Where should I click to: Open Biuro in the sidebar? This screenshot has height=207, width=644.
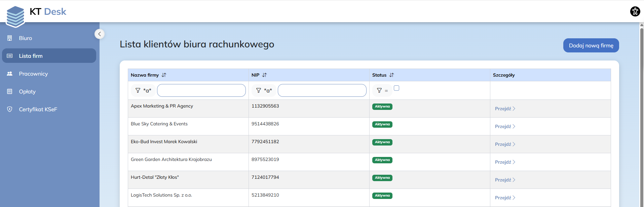[26, 38]
